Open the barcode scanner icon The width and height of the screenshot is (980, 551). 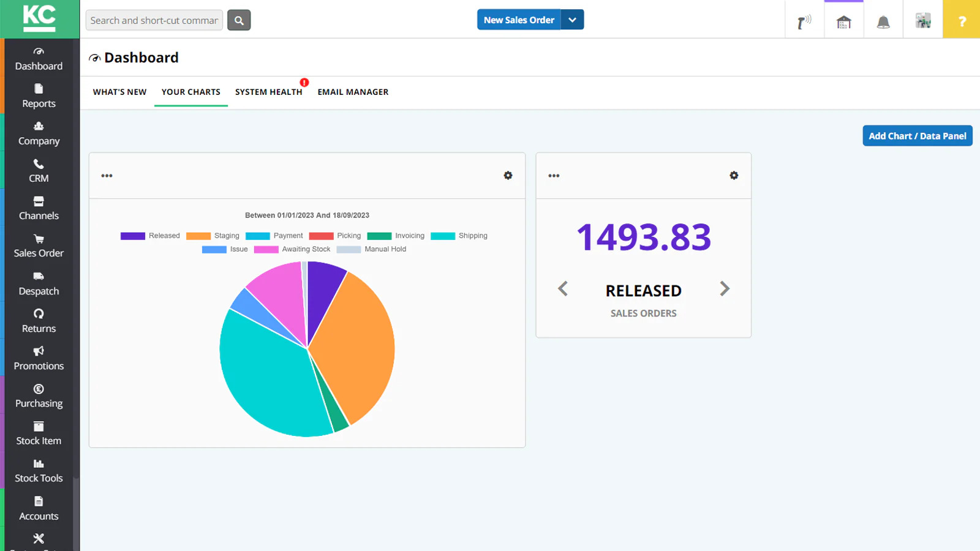[x=804, y=21]
